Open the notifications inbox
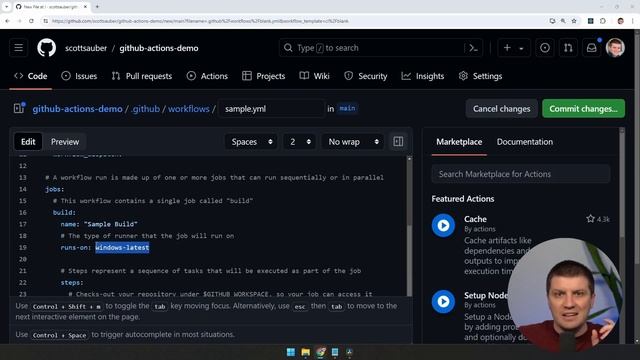The image size is (640, 360). click(x=591, y=48)
